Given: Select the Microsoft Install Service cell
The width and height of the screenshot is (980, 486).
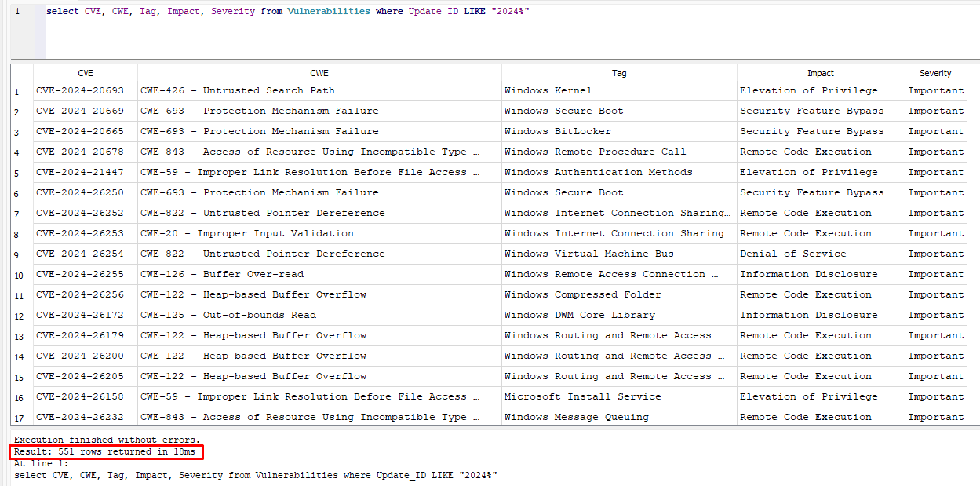Looking at the screenshot, I should 582,396.
